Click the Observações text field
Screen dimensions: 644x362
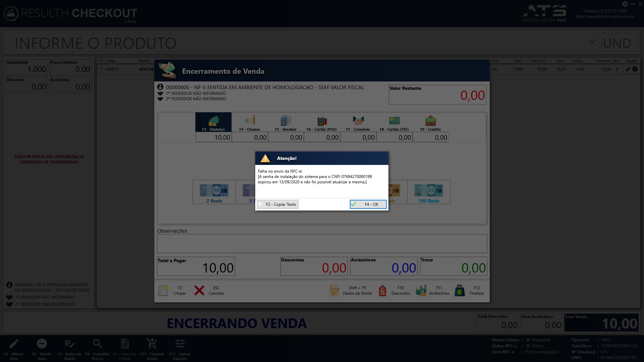pos(322,243)
